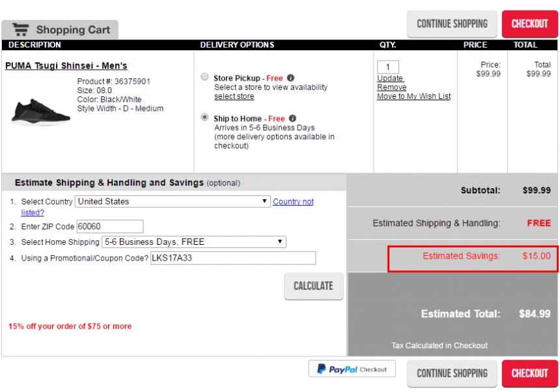Viewport: 560px width, 392px height.
Task: Open the Select Home Shipping dropdown
Action: click(x=194, y=242)
